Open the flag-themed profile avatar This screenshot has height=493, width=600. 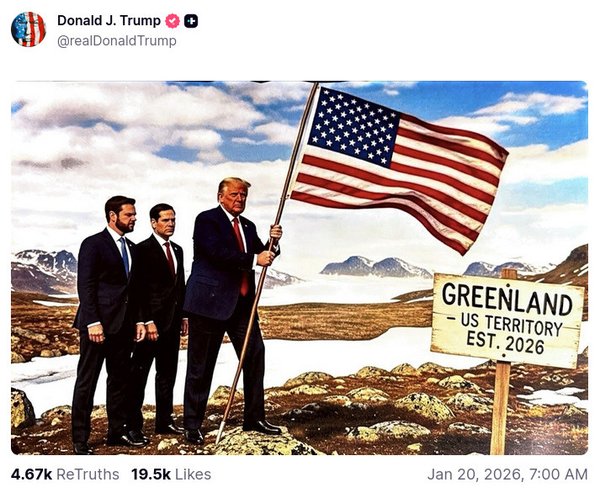click(x=28, y=29)
